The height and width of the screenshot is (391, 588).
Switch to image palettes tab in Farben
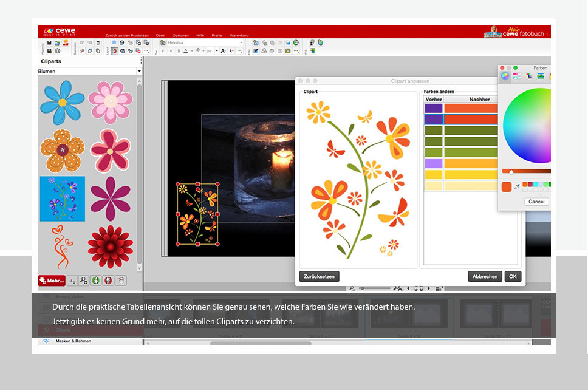click(x=541, y=76)
